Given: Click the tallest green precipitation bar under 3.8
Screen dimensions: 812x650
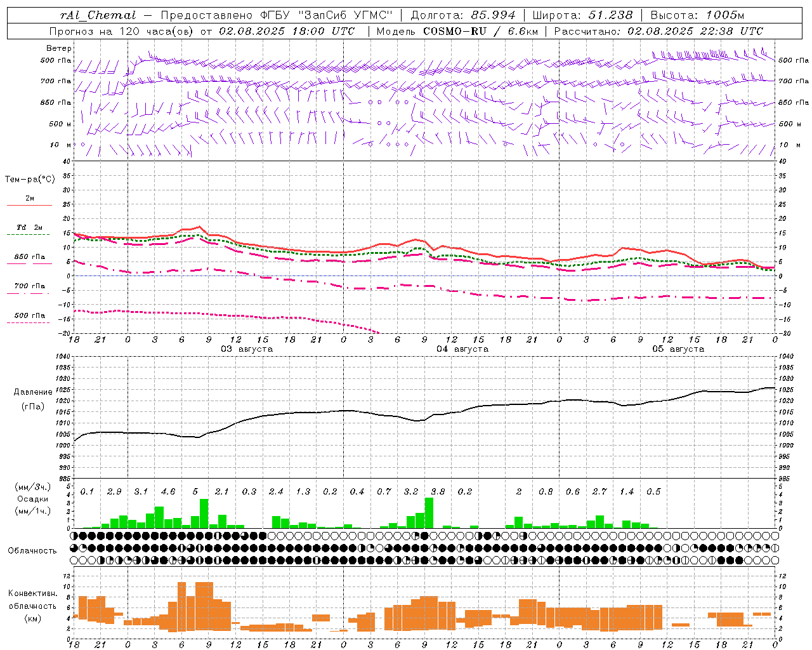Looking at the screenshot, I should [x=429, y=513].
